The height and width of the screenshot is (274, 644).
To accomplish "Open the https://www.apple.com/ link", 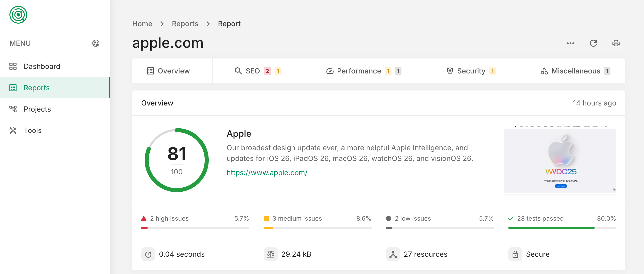I will tap(267, 173).
